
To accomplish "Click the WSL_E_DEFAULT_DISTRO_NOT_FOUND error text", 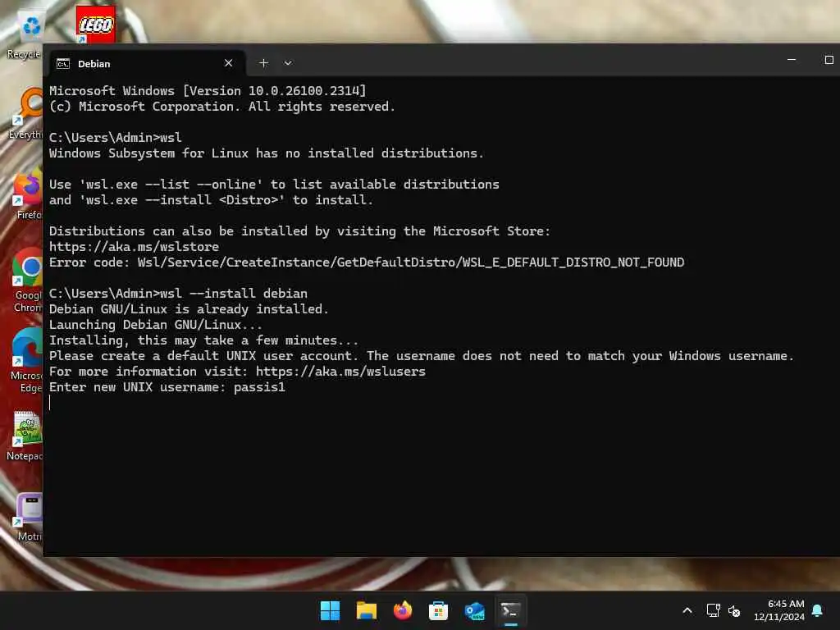I will pos(573,262).
